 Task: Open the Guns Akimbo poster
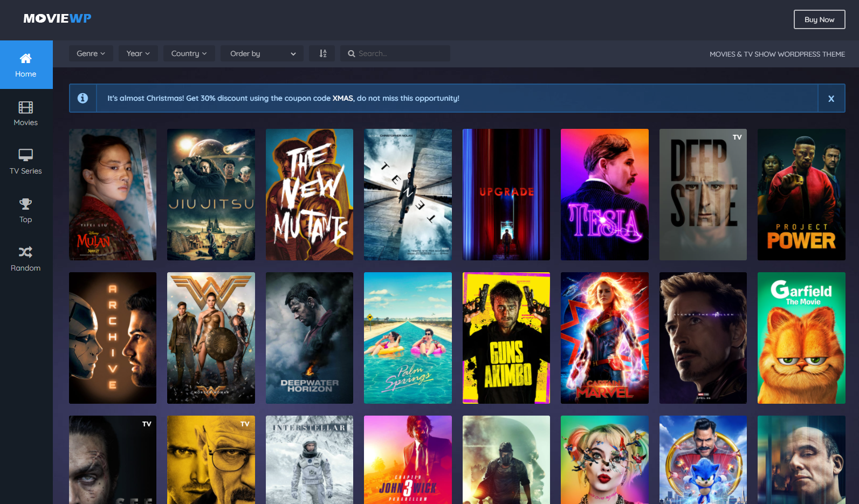coord(506,338)
